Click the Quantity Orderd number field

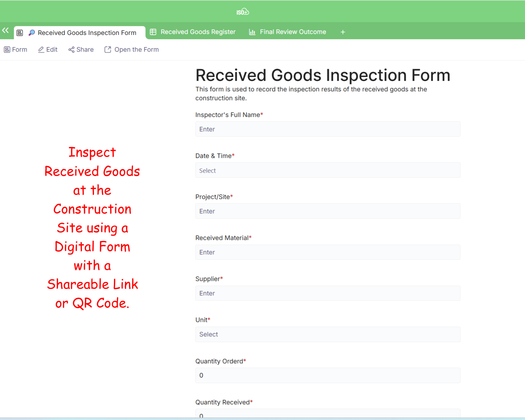point(327,375)
